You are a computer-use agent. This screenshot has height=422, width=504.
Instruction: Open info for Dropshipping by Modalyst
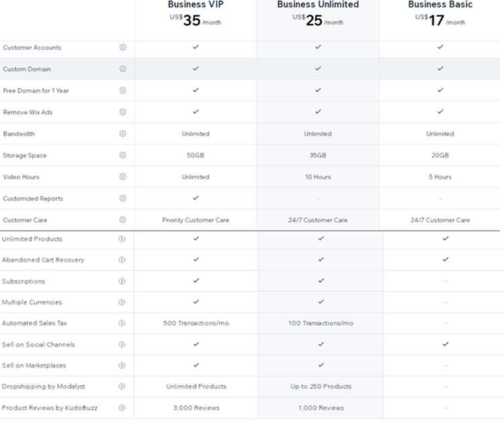point(122,386)
